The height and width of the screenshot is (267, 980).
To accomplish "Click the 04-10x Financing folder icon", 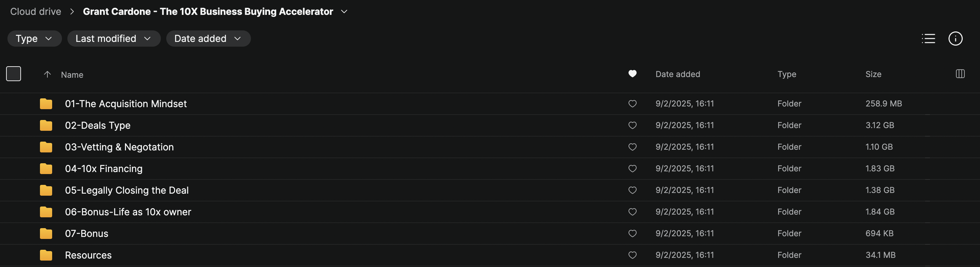I will coord(46,169).
